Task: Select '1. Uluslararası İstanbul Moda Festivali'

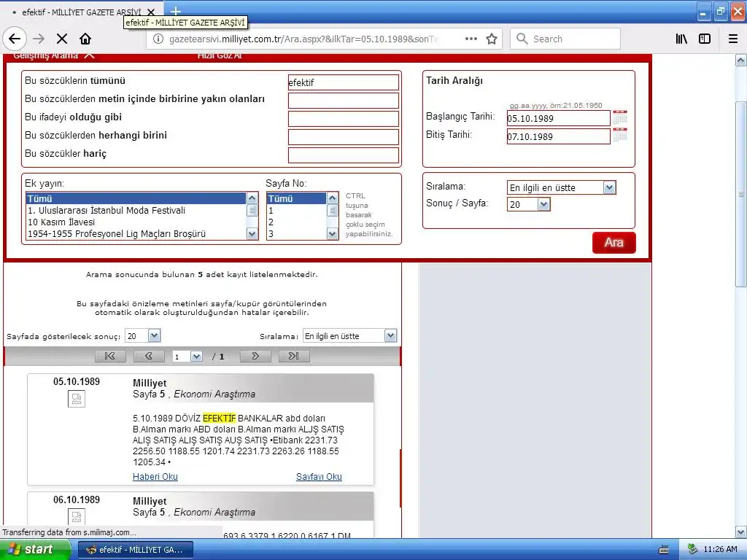Action: click(x=136, y=210)
